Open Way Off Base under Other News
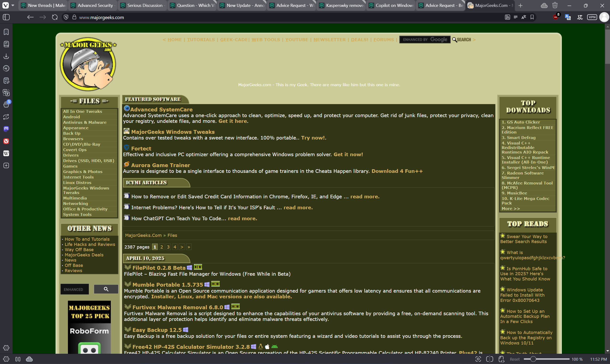This screenshot has width=610, height=364. [79, 250]
